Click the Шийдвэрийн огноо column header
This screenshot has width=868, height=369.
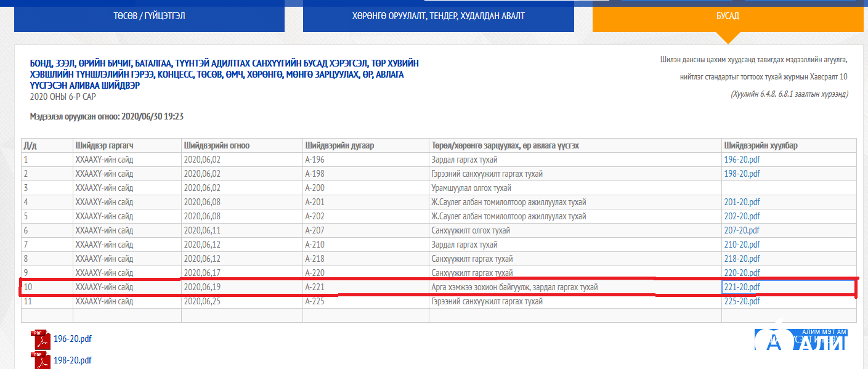216,146
